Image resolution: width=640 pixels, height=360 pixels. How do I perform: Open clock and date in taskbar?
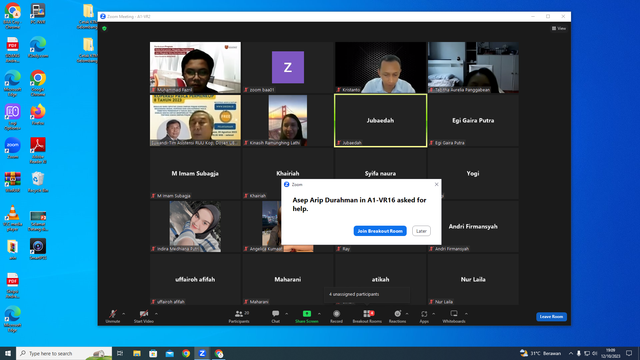tap(611, 353)
